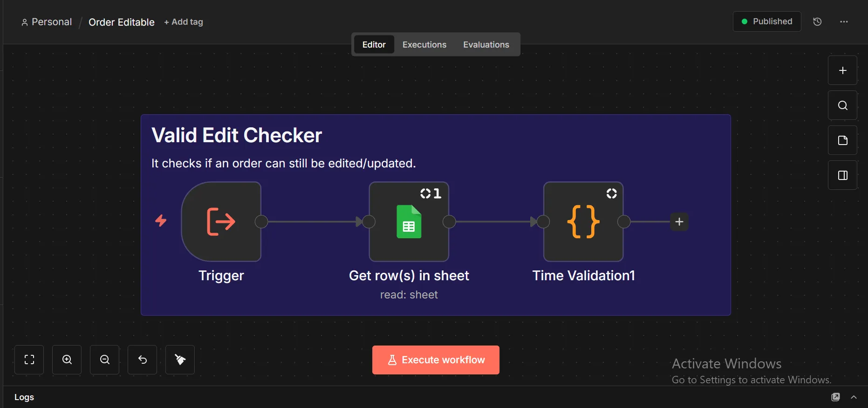
Task: Add a node with the plus panel button
Action: tap(842, 70)
